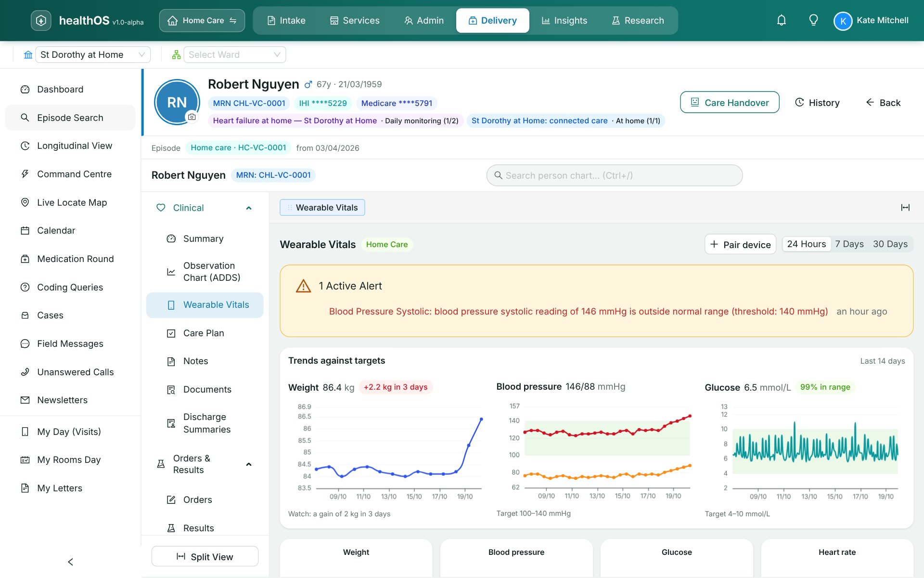Open Documents in the clinical menu
Screen dimensions: 924x578
pos(205,389)
